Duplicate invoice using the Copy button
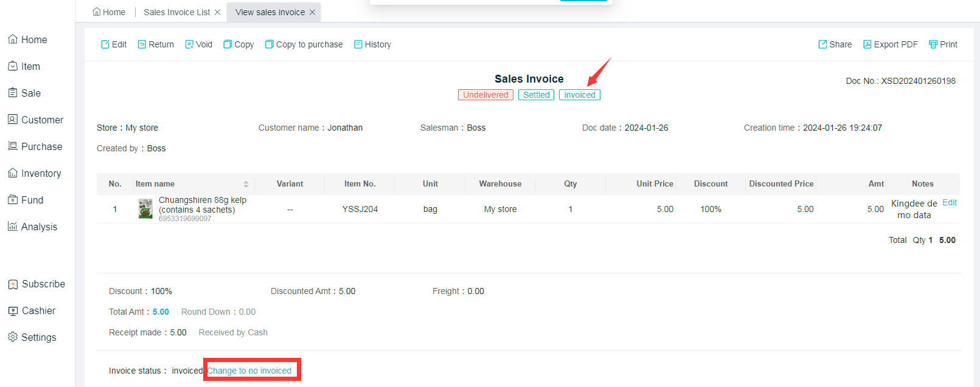 click(x=238, y=44)
